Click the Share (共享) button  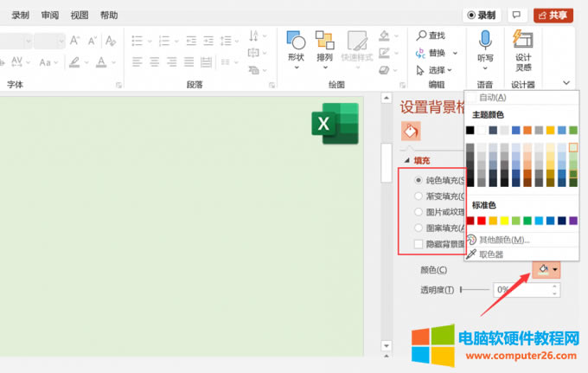tap(553, 15)
